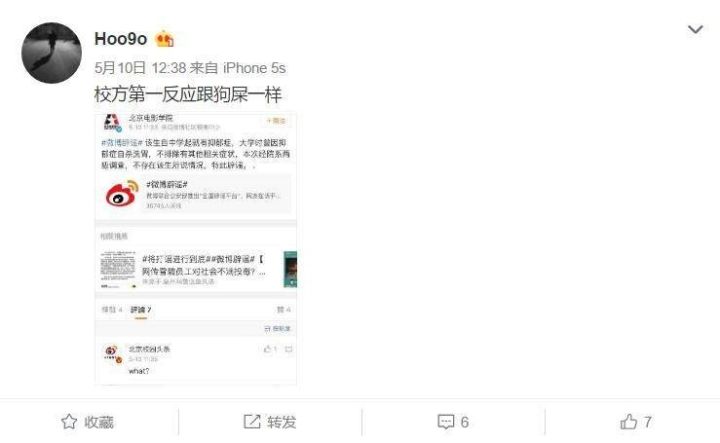The height and width of the screenshot is (443, 720).
Task: Open the Hoo9o username link
Action: coord(121,39)
